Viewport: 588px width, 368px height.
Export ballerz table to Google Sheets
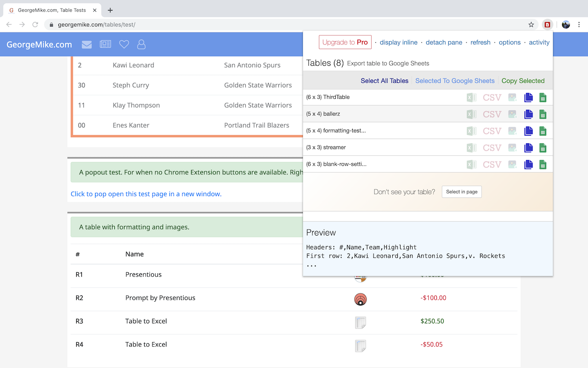click(x=543, y=114)
